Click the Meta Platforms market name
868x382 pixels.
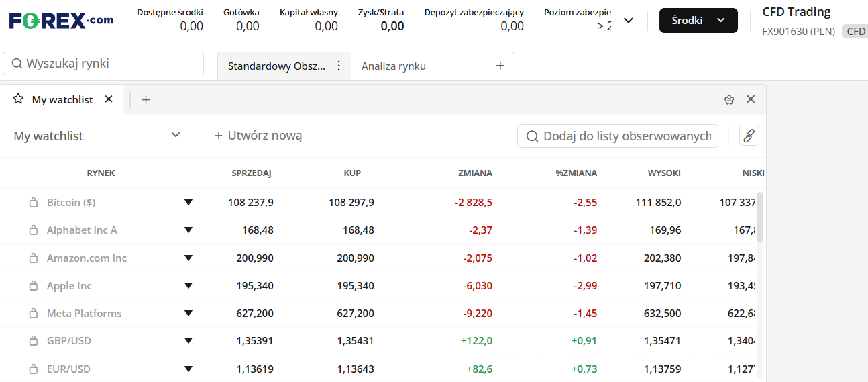click(85, 313)
